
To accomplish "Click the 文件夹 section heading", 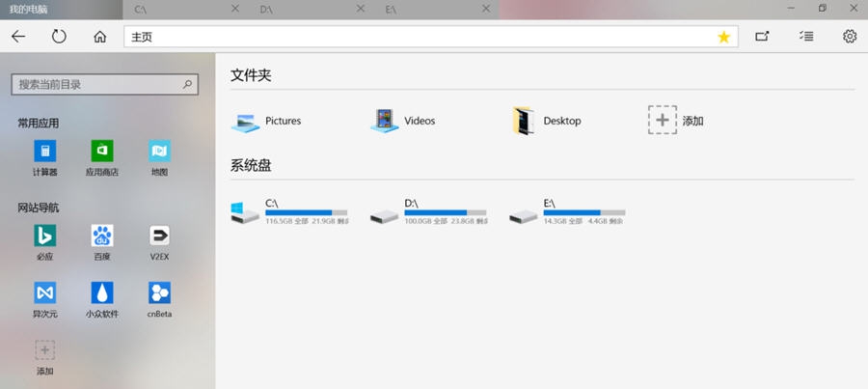I will click(x=251, y=75).
